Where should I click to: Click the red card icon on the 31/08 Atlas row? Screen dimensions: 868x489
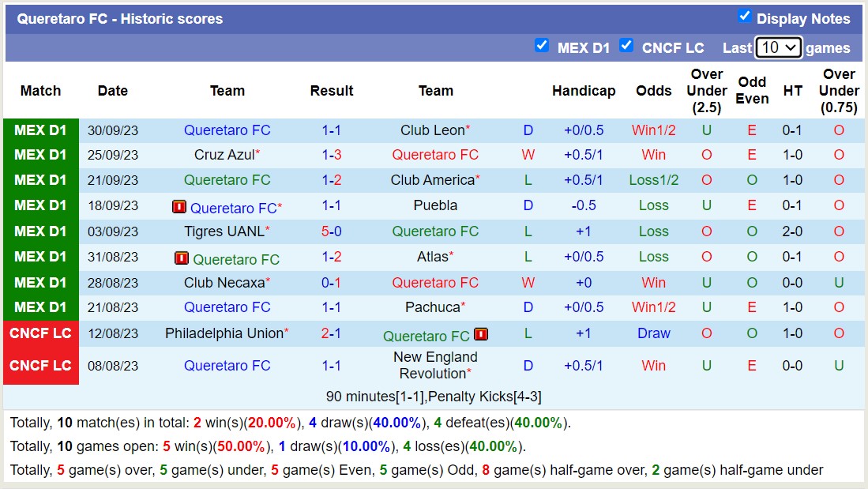pos(183,258)
